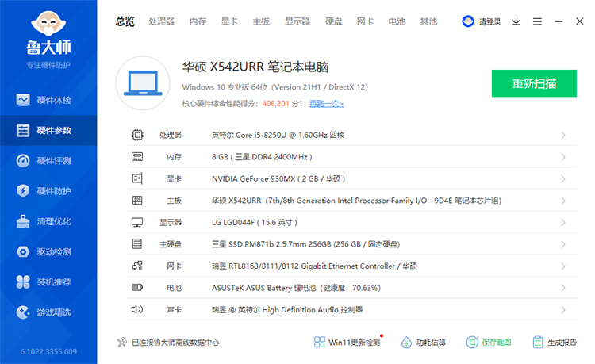Expand the 内存 row chevron
Screen dimensions: 595x364
point(563,157)
